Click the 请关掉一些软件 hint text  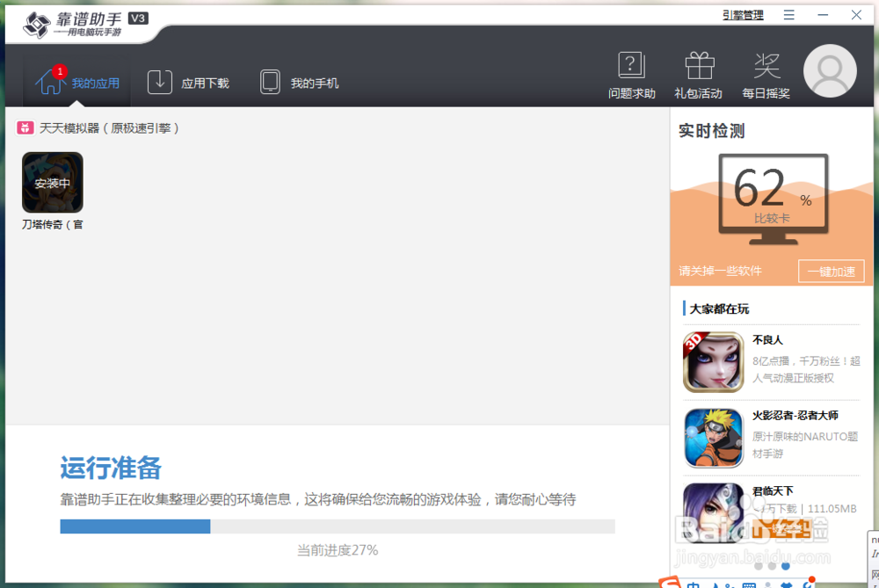tap(720, 272)
